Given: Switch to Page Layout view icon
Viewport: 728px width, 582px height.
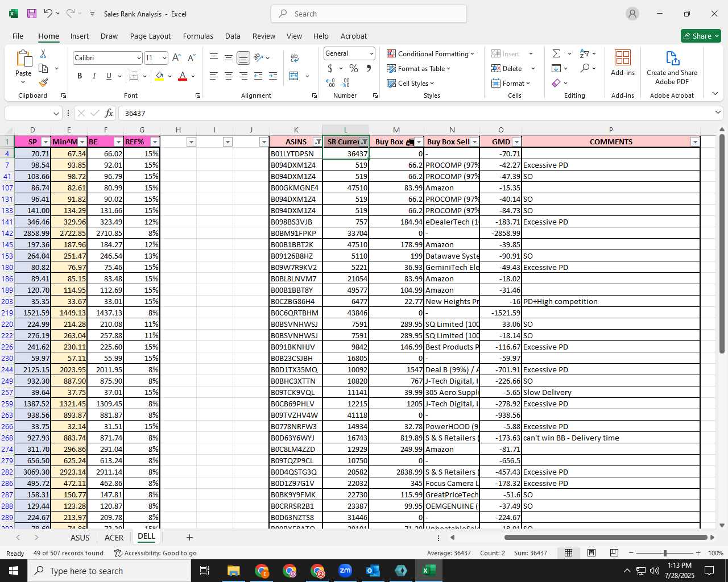Looking at the screenshot, I should (591, 553).
